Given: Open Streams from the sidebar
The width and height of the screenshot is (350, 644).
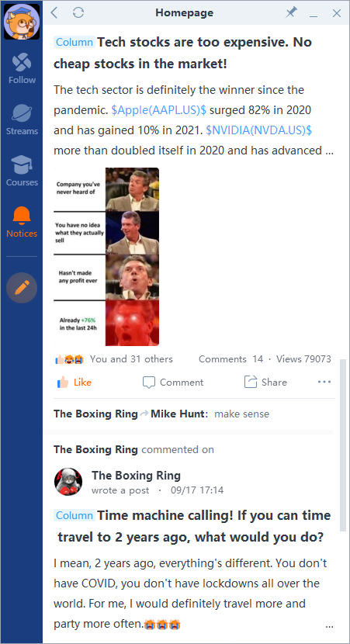Looking at the screenshot, I should 22,119.
